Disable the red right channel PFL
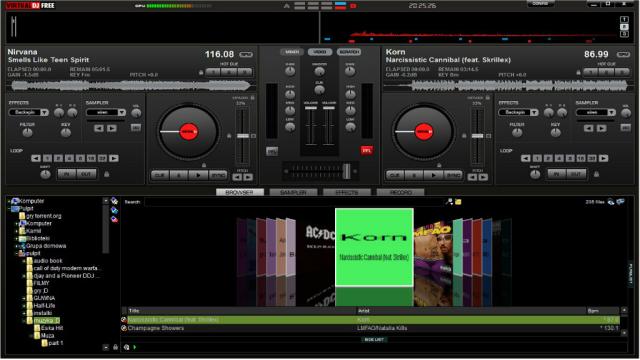Image resolution: width=640 pixels, height=360 pixels. [x=367, y=151]
